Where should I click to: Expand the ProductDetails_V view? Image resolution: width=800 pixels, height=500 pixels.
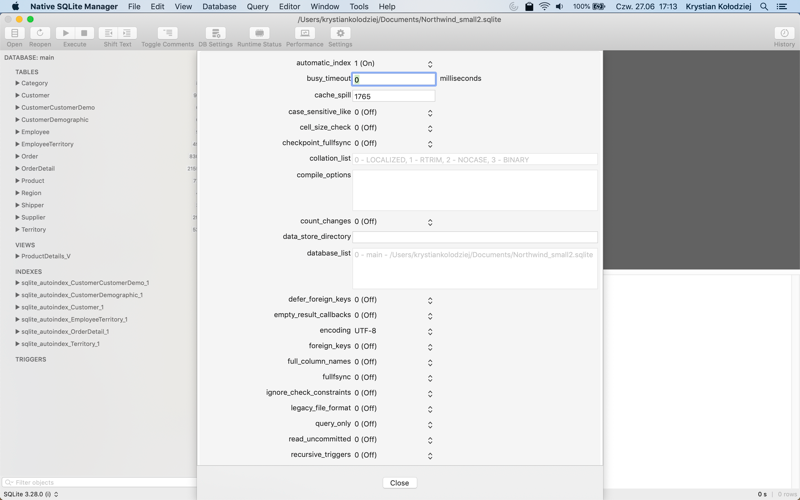coord(17,256)
